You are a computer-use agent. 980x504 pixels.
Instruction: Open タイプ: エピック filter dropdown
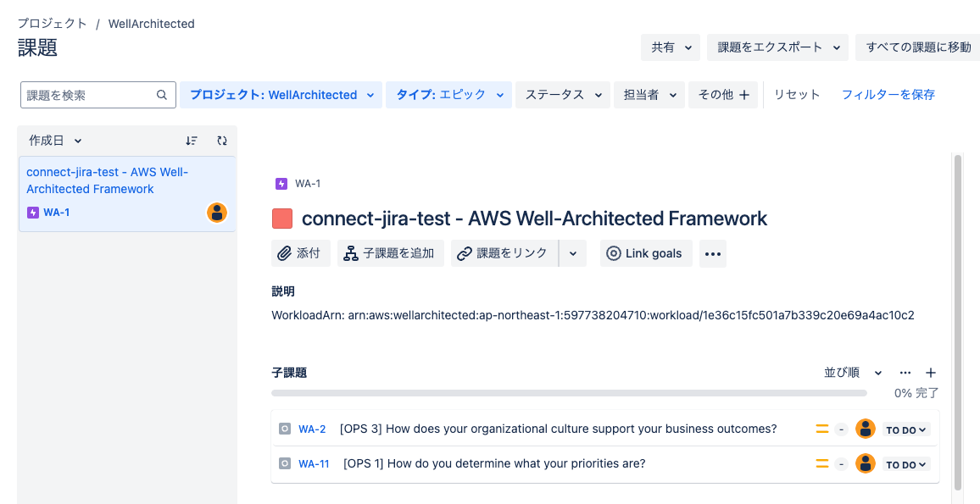[x=448, y=95]
